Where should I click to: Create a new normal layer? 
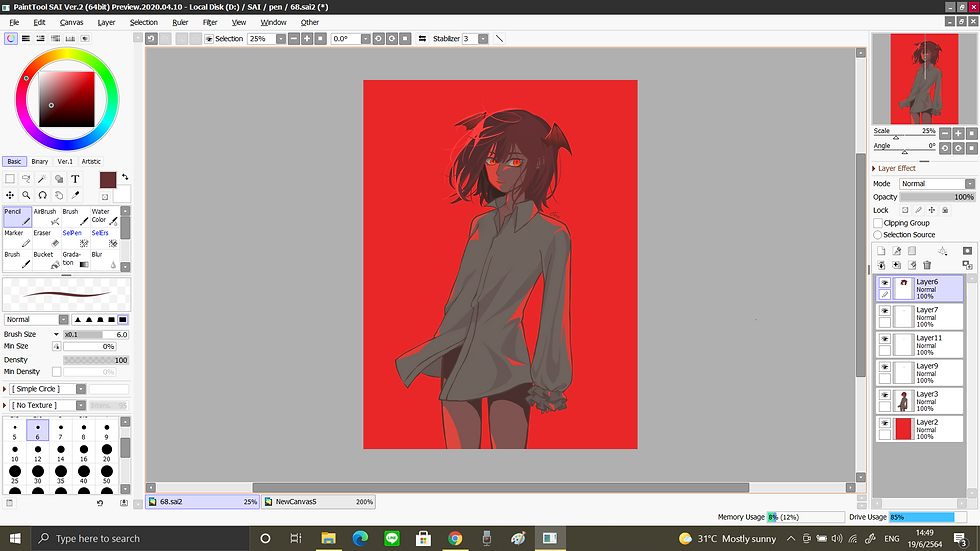881,251
